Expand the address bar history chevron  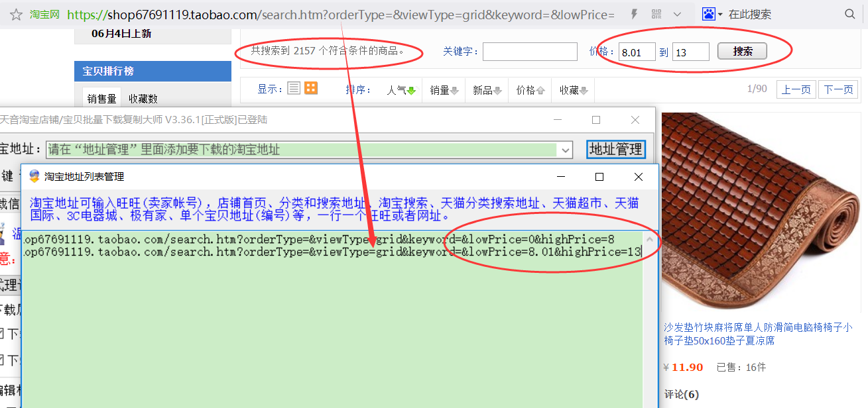coord(677,15)
